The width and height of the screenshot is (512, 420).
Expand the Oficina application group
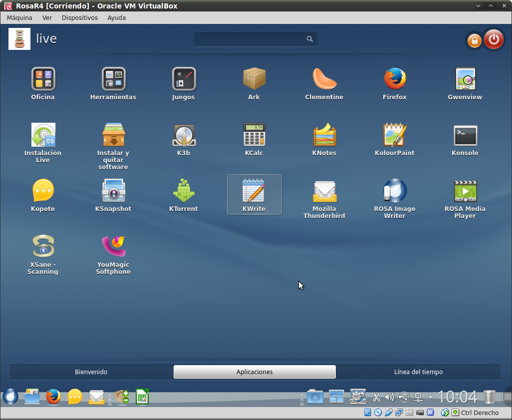pyautogui.click(x=43, y=79)
